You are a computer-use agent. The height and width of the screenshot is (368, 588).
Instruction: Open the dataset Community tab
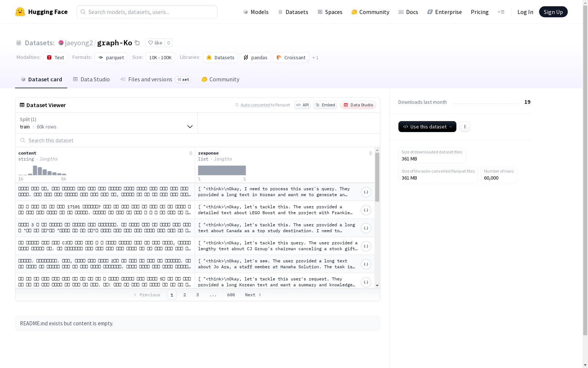(220, 79)
